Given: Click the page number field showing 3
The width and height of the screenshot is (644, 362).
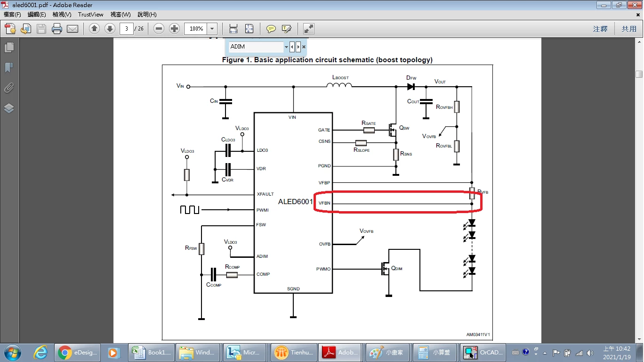Looking at the screenshot, I should [x=126, y=29].
